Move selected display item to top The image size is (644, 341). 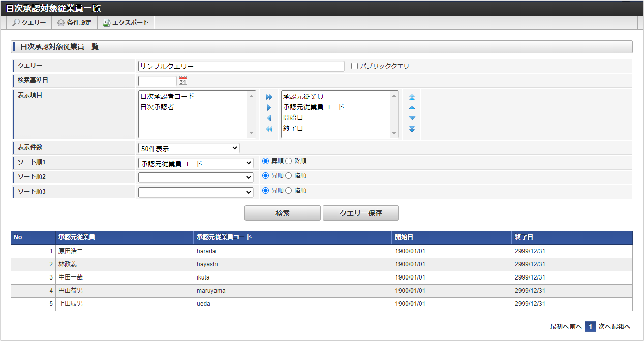pos(412,97)
